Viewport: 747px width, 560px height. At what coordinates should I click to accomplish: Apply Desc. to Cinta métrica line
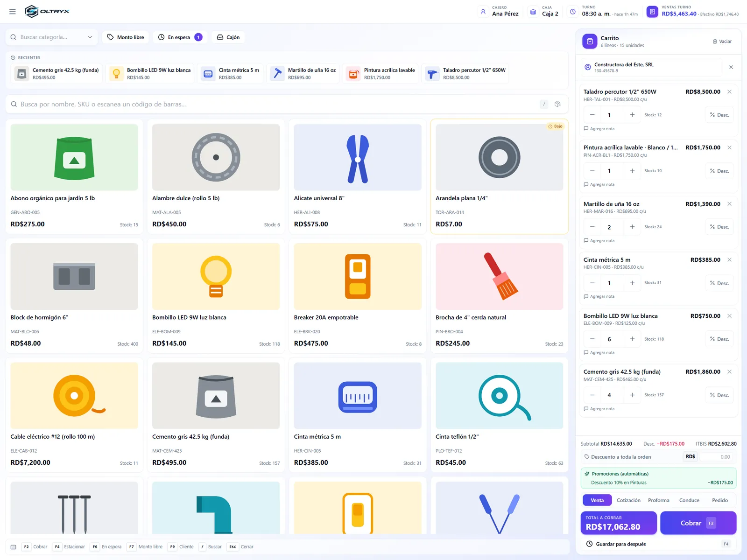[719, 283]
